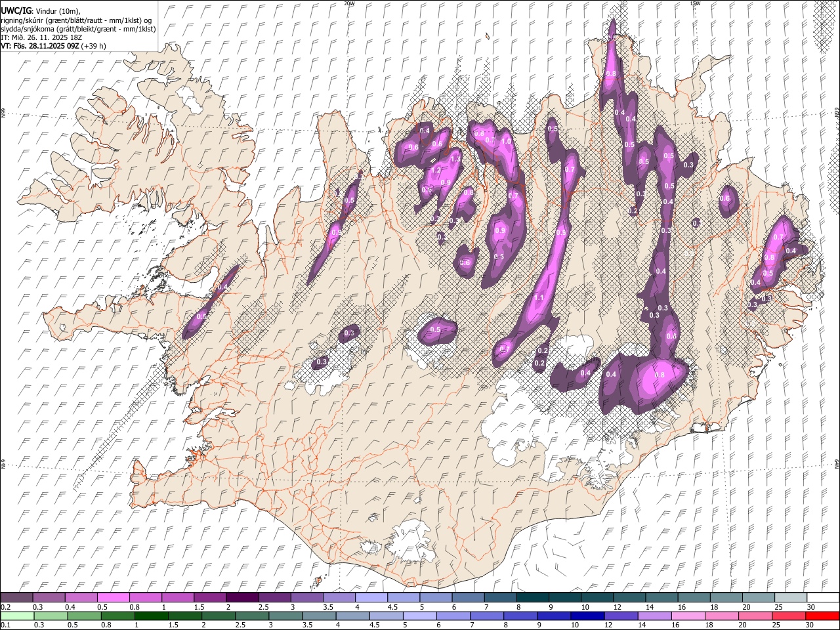840x630 pixels.
Task: Click the 'VT: Fös. 28.11.2025 09Z (+39 h)' line
Action: (x=54, y=46)
